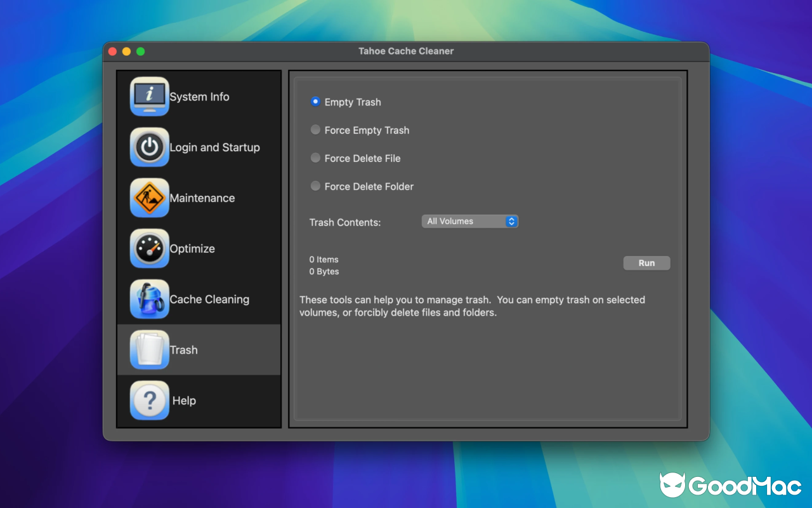Viewport: 812px width, 508px height.
Task: Click the Trash sidebar icon
Action: click(x=149, y=349)
